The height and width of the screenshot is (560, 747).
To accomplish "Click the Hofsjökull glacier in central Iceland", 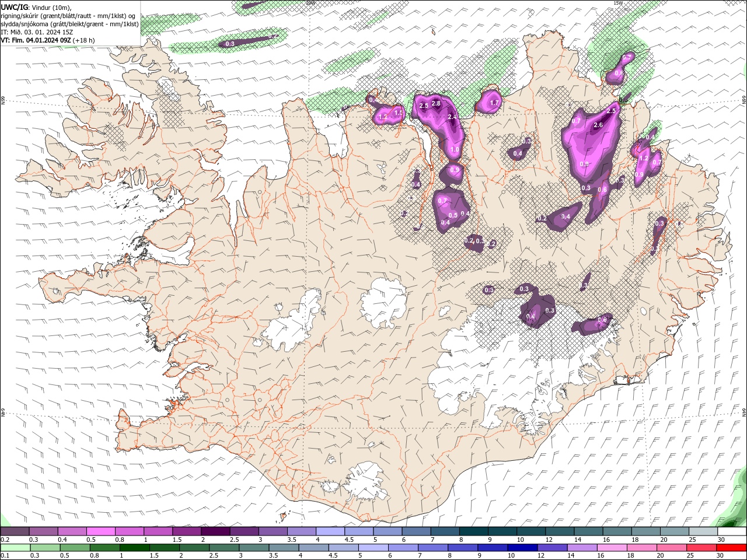I will click(x=383, y=302).
